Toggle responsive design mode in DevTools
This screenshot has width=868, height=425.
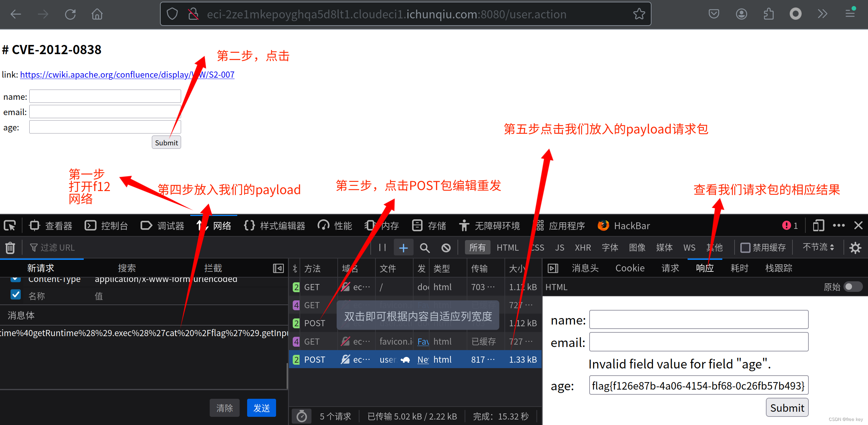[818, 225]
